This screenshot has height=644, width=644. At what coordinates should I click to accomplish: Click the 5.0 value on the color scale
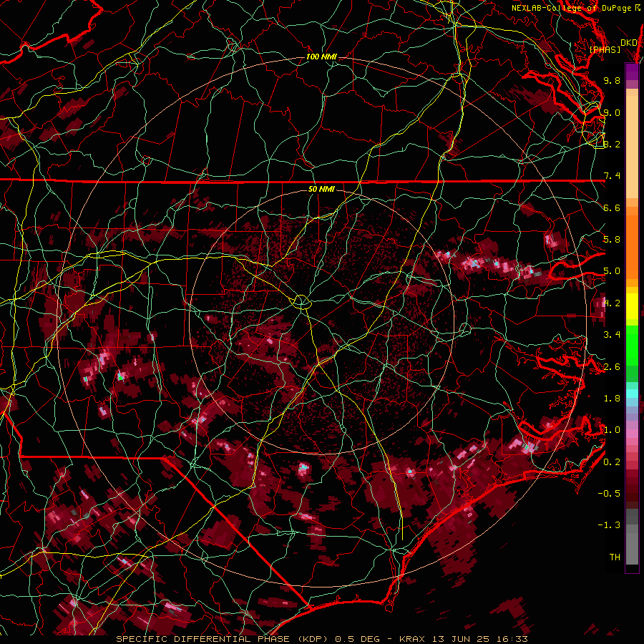click(612, 271)
